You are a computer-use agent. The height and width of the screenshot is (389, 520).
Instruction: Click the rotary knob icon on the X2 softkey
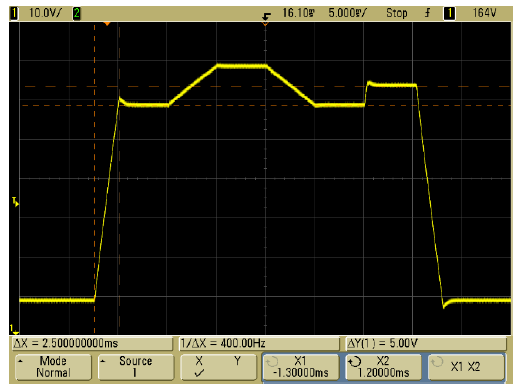(355, 361)
